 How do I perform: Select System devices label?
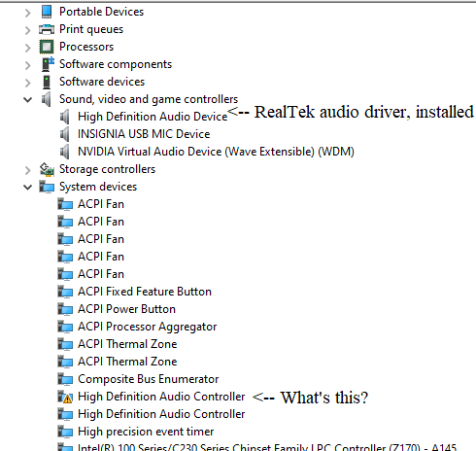[x=98, y=187]
